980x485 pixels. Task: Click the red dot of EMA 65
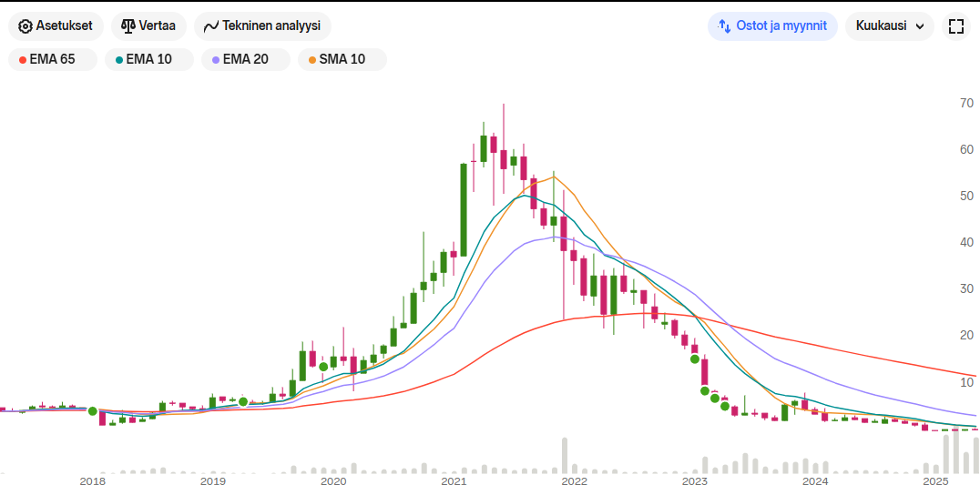click(23, 60)
